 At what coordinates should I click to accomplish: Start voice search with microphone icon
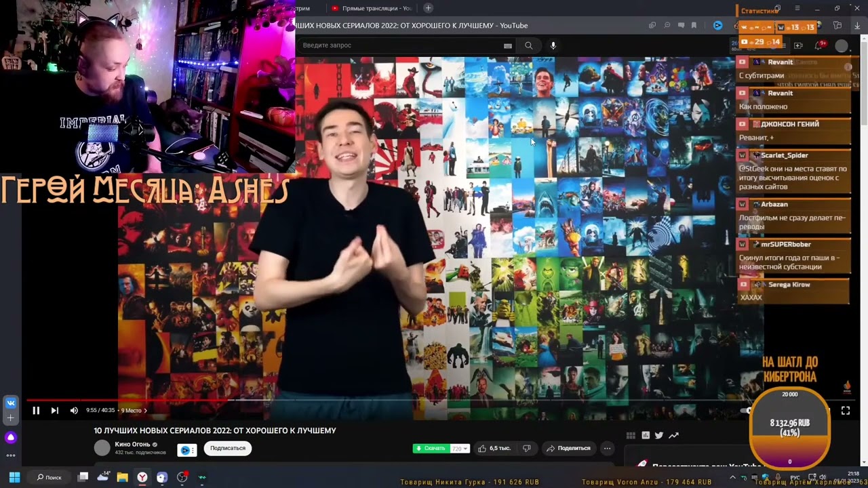553,45
